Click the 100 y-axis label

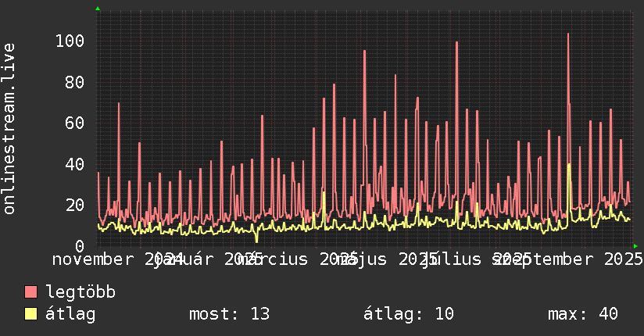[70, 41]
